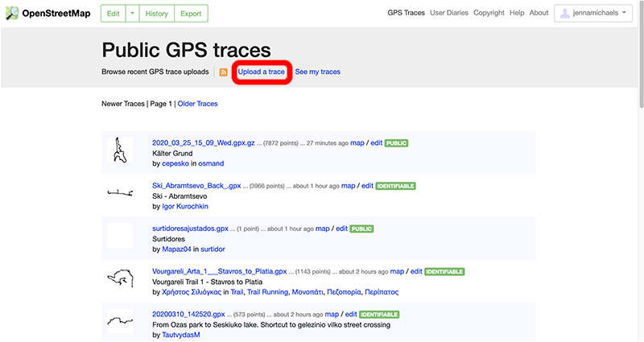The width and height of the screenshot is (644, 342).
Task: Open trace 2020_03_25_15_09_Wed.gpx.gz
Action: click(204, 143)
